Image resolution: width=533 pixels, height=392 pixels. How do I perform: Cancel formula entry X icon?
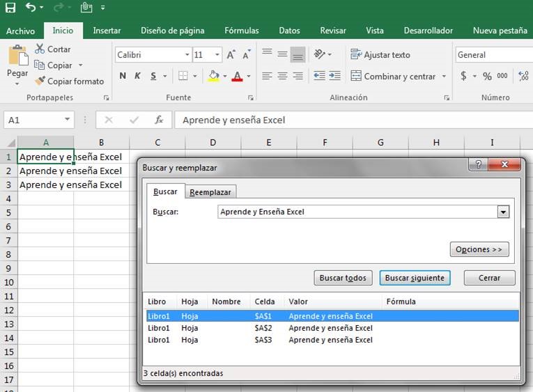tap(109, 120)
